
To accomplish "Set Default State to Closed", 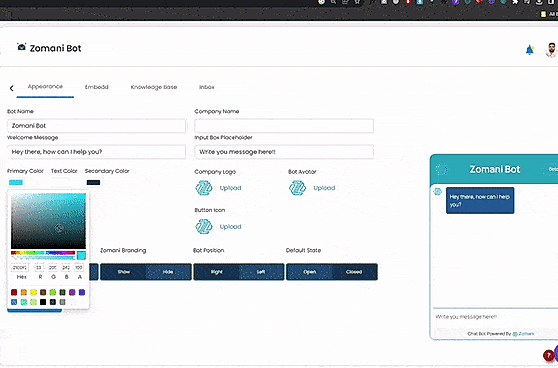I will tap(354, 272).
